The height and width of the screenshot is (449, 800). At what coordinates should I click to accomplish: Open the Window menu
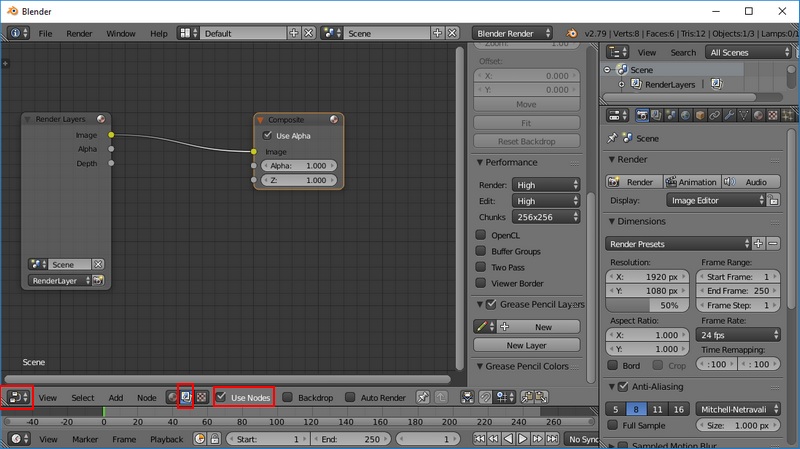121,33
